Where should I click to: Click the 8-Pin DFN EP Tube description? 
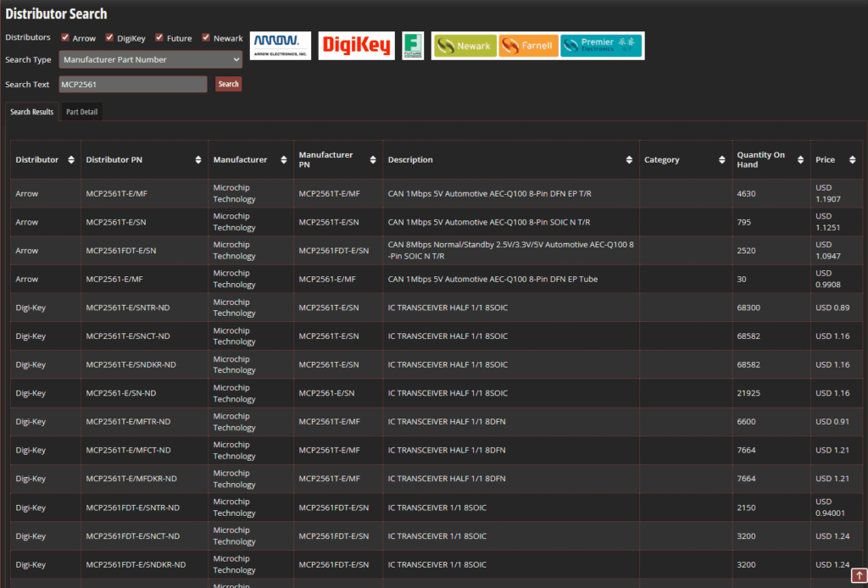pos(492,280)
